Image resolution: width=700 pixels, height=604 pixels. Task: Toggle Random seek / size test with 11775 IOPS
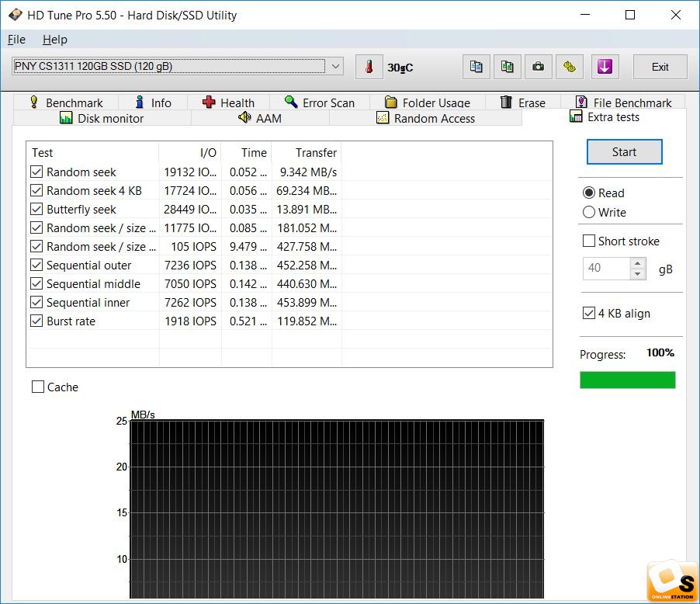coord(36,227)
